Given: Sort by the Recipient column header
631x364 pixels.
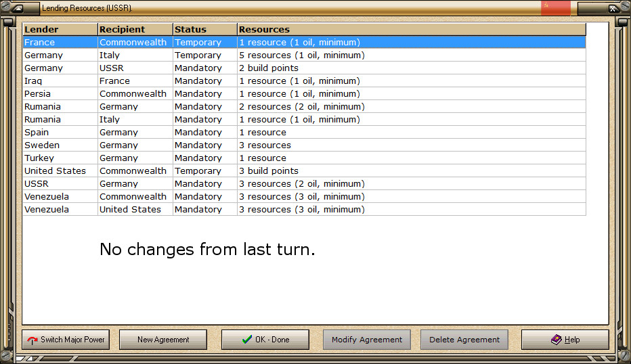Looking at the screenshot, I should tap(135, 29).
